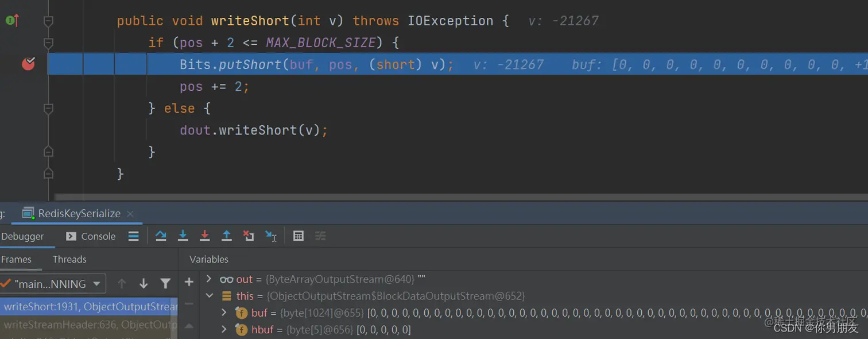Open the Threads tab

(x=69, y=259)
